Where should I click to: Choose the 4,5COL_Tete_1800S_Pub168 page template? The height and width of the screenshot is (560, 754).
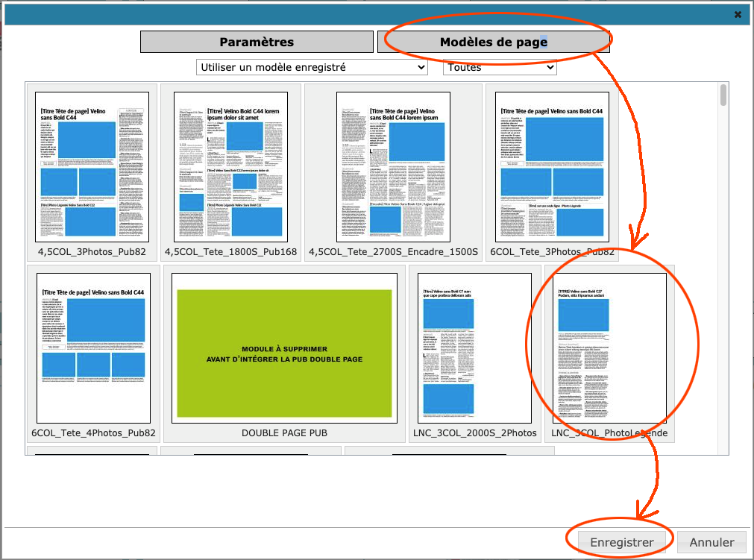click(x=230, y=166)
